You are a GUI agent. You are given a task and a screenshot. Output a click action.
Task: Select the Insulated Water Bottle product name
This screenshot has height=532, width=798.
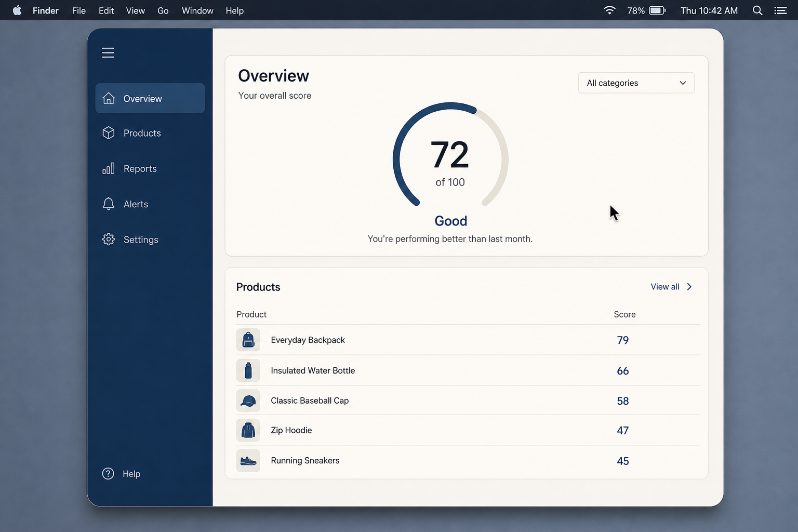tap(313, 370)
